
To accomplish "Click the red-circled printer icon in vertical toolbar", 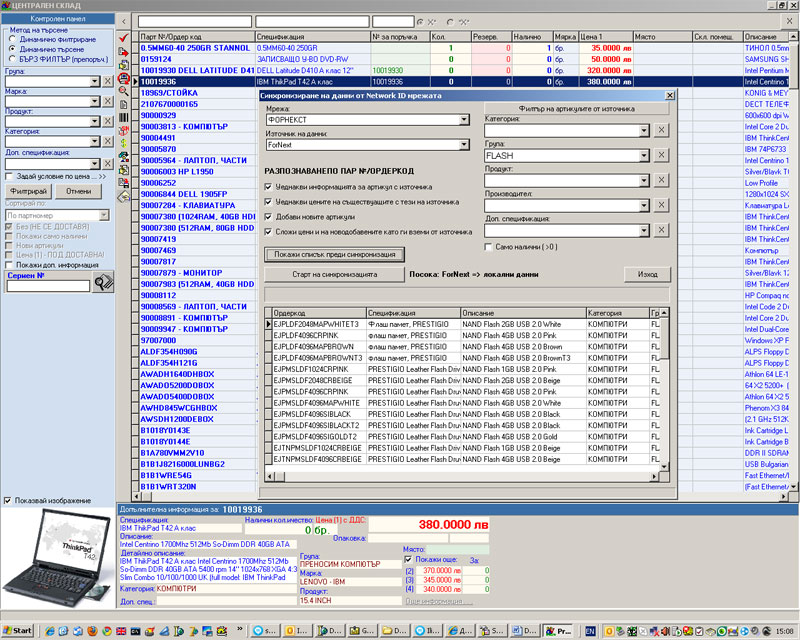I will [123, 78].
